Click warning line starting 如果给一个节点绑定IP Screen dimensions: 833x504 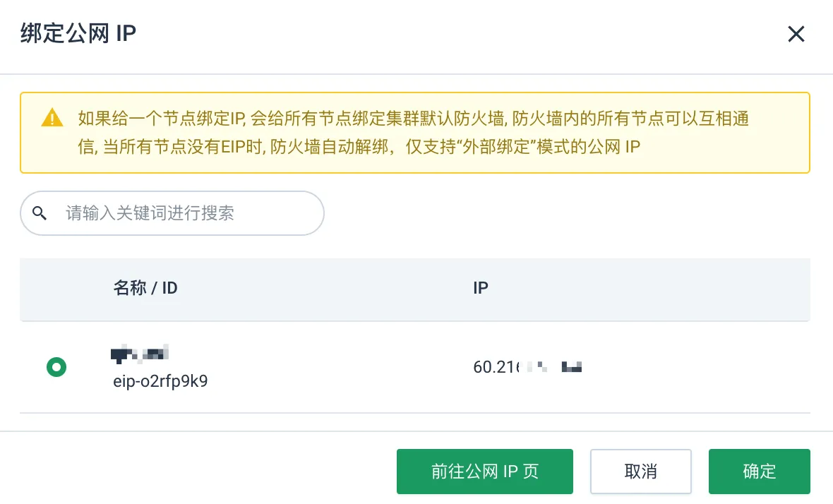[413, 118]
